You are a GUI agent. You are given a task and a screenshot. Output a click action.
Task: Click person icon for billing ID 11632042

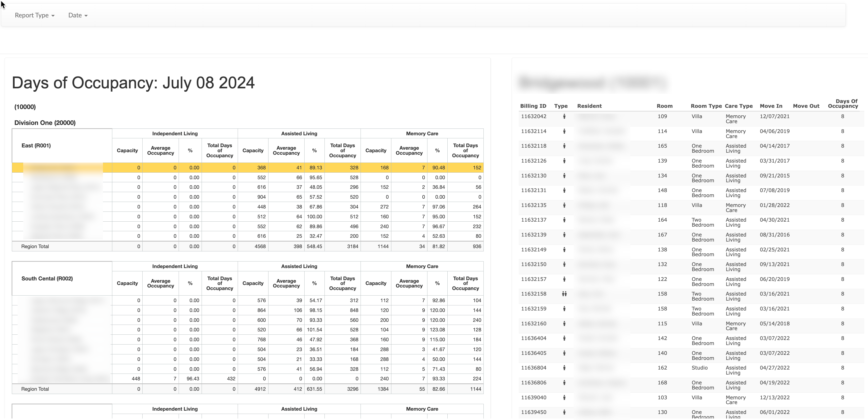coord(564,116)
